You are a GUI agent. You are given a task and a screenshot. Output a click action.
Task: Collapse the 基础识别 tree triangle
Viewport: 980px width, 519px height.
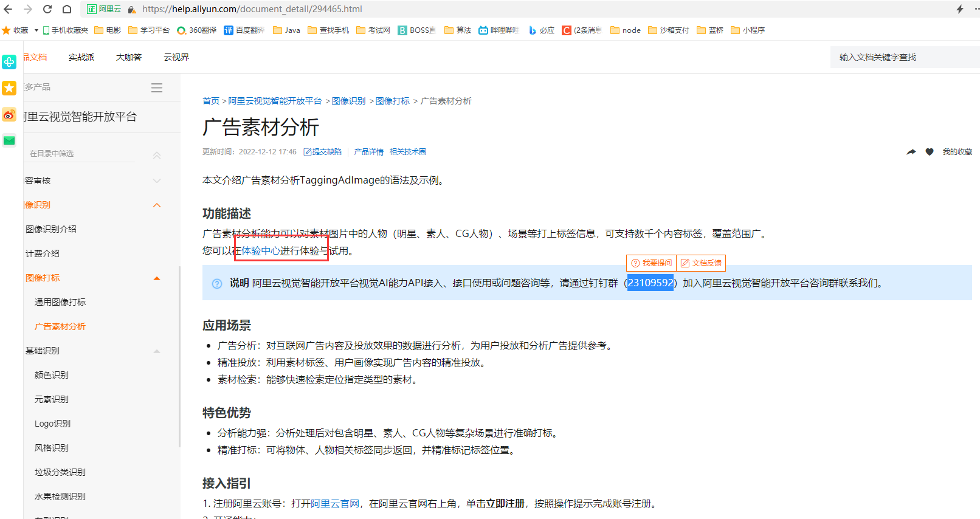(157, 351)
